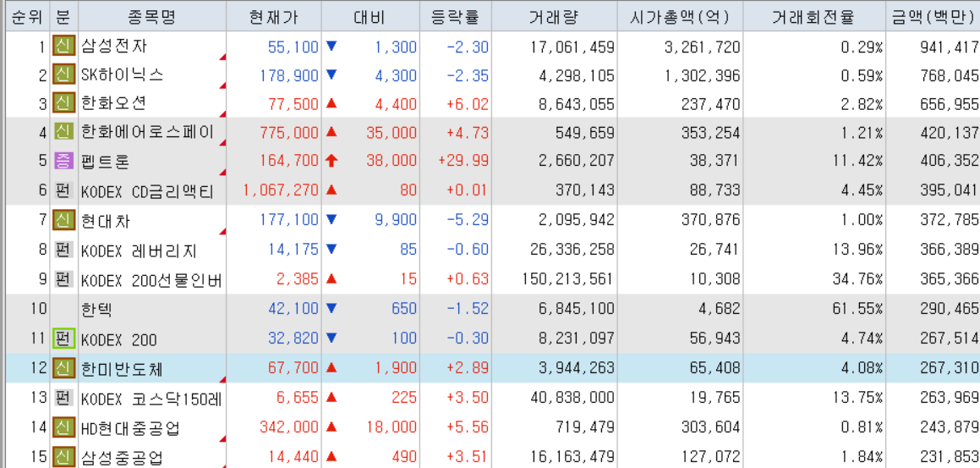Click HD현대중공업's price 342,000
Screen dimensions: 980x468
(288, 428)
